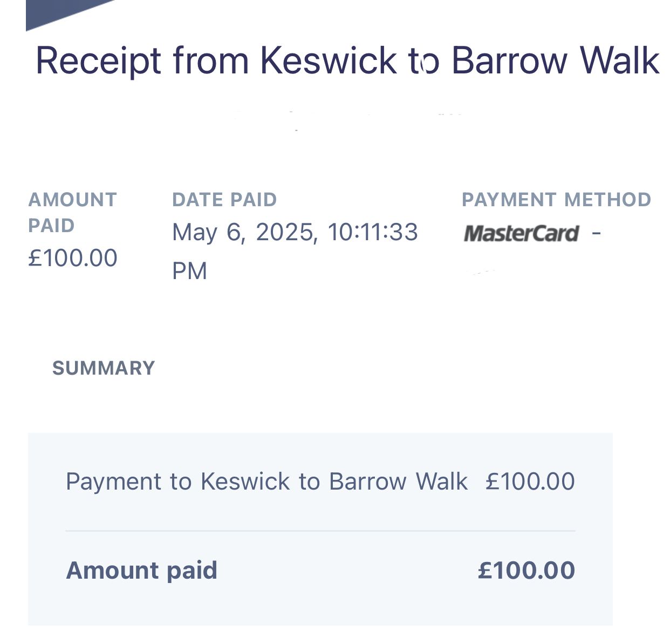Image resolution: width=670 pixels, height=644 pixels.
Task: Click the AMOUNT PAID label
Action: 72,212
